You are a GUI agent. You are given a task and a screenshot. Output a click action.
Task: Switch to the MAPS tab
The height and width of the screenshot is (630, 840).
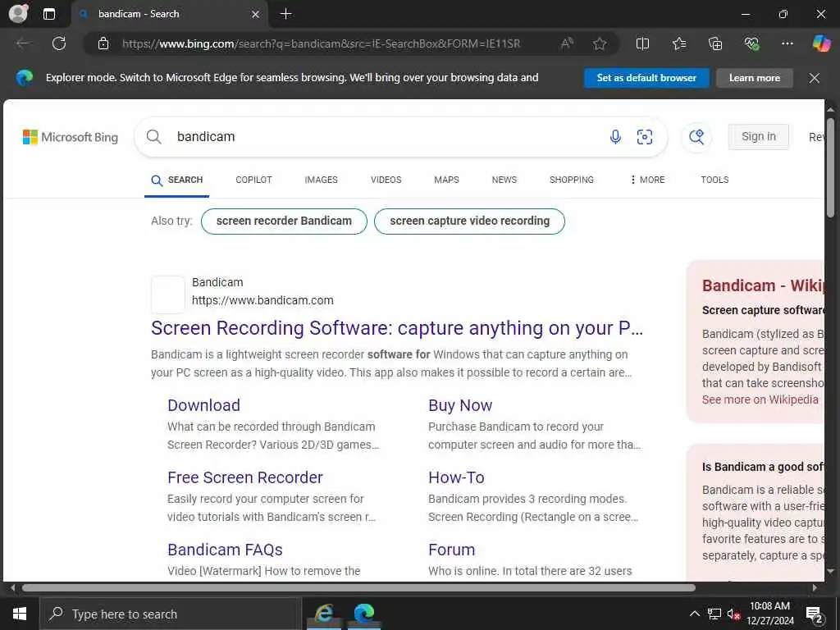click(446, 180)
